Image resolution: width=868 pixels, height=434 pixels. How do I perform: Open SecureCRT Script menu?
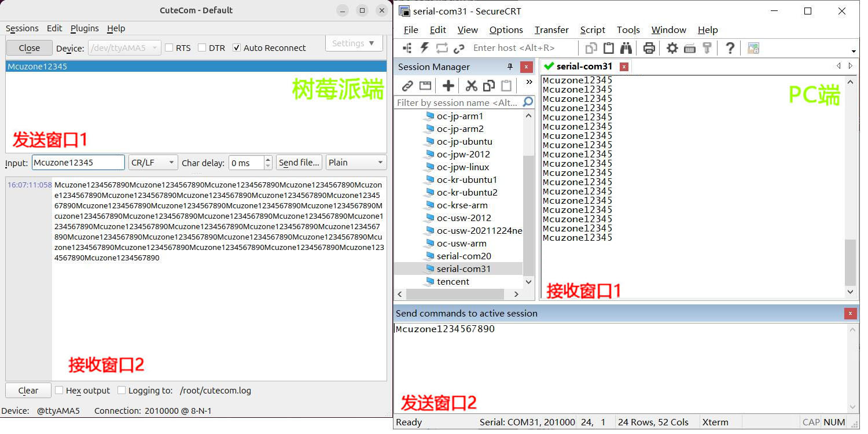point(593,30)
